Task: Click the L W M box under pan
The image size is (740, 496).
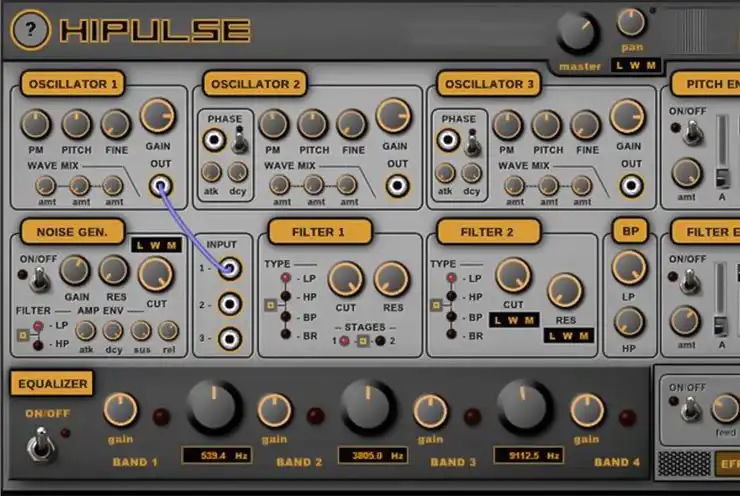Action: 635,65
